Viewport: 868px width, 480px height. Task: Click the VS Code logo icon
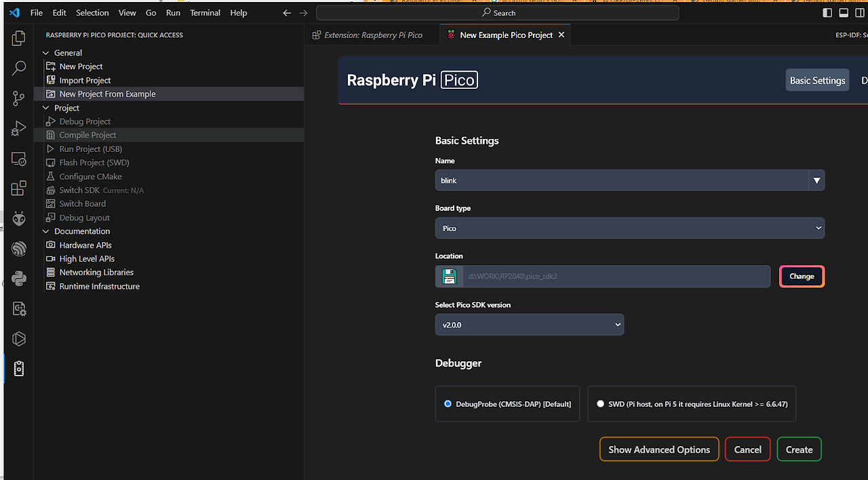14,12
